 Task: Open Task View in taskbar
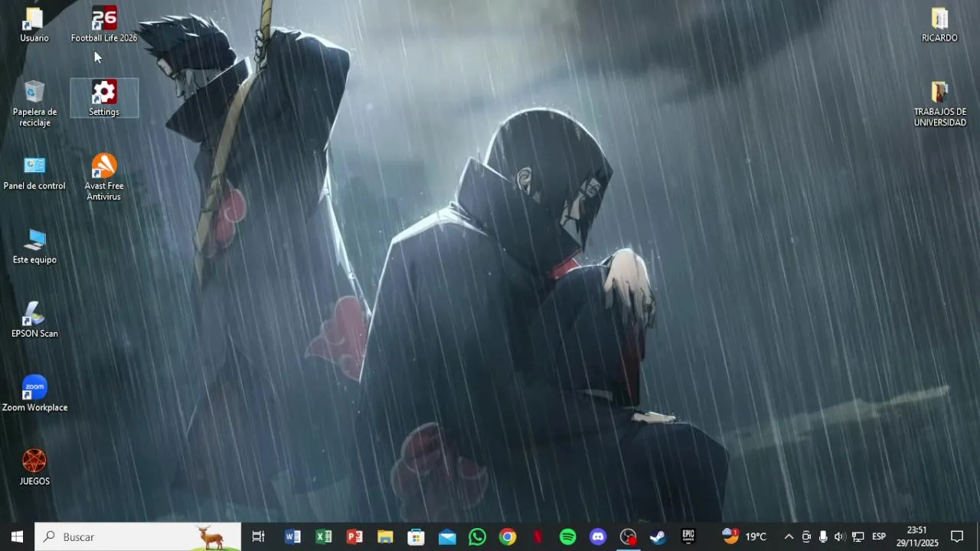pyautogui.click(x=258, y=536)
